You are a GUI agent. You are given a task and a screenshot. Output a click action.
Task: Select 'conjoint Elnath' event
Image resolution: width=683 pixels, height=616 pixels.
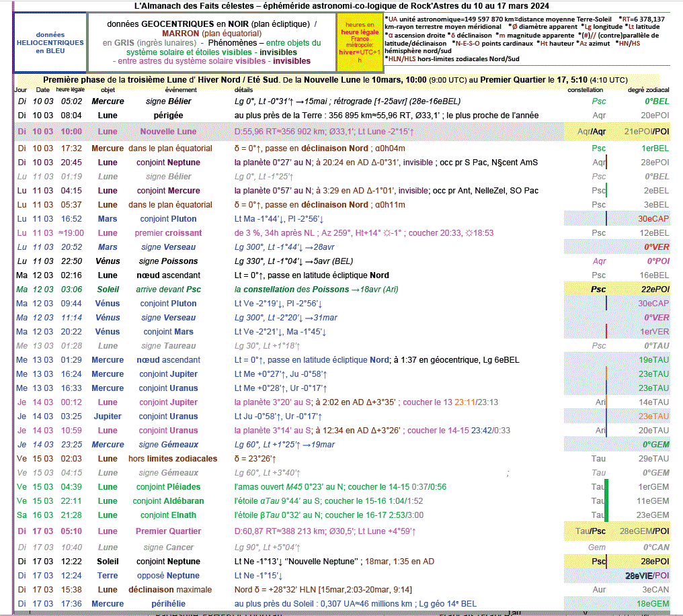[168, 515]
